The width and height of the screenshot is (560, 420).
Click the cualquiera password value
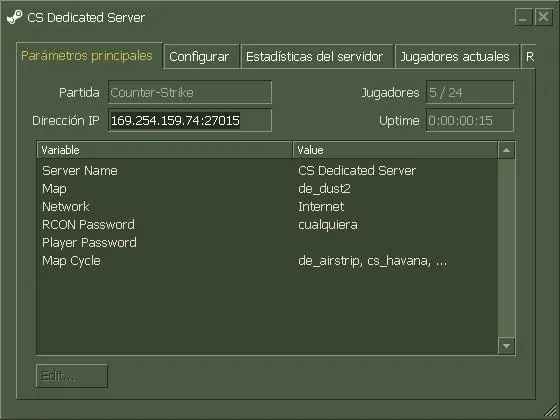328,225
